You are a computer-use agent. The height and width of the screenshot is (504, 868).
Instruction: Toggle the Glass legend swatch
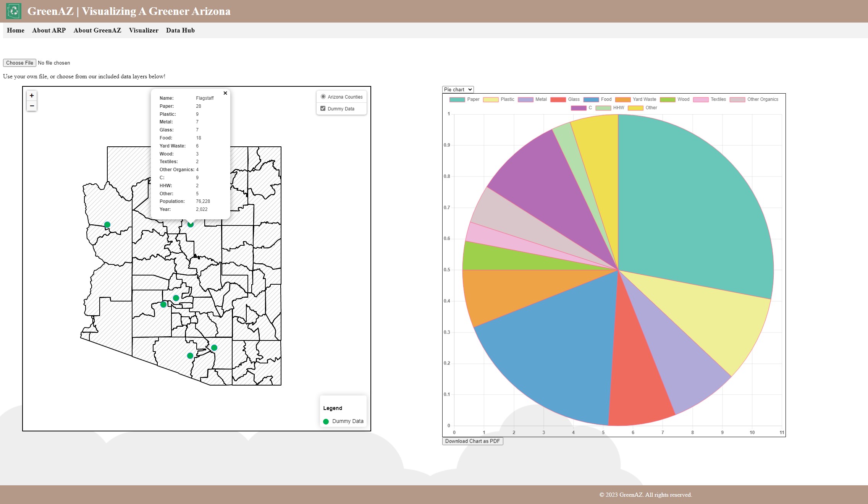coord(558,99)
